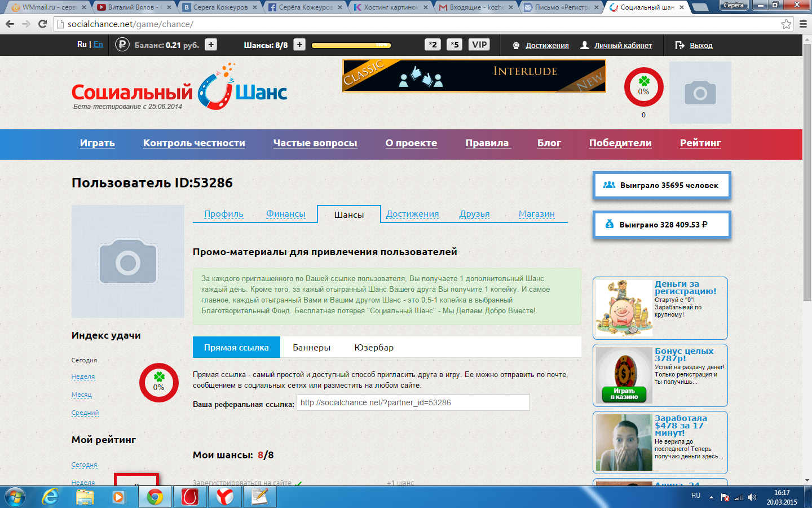Open Windows Explorer folder taskbar icon

[x=85, y=497]
